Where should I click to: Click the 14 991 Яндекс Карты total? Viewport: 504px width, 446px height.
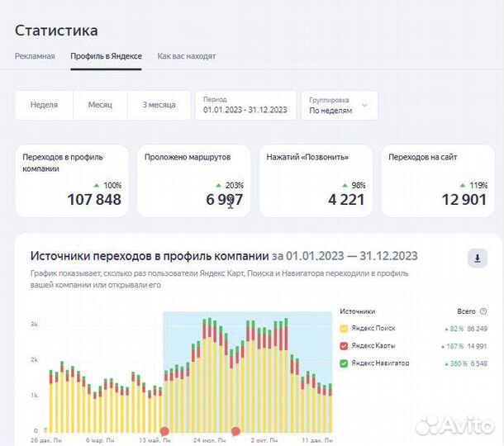pos(477,346)
